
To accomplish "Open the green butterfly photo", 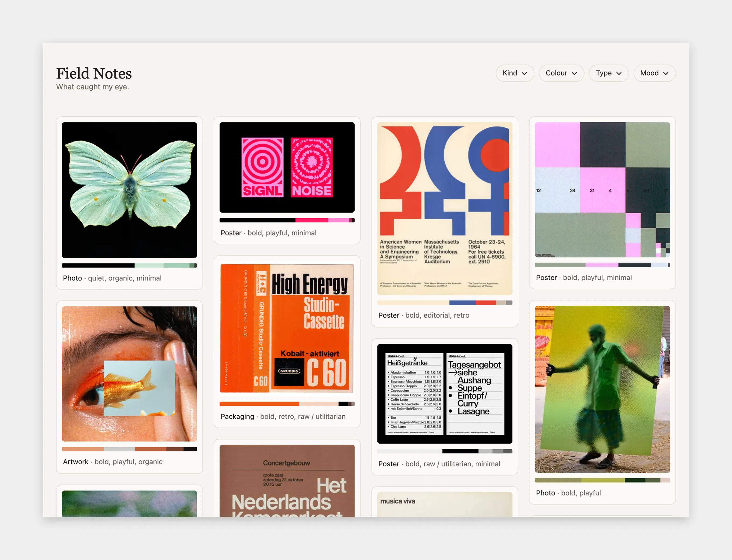I will (x=129, y=190).
